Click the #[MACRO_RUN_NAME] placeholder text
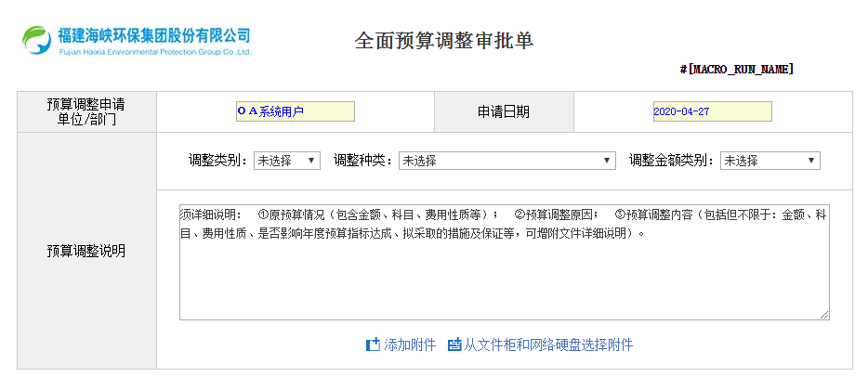 738,70
